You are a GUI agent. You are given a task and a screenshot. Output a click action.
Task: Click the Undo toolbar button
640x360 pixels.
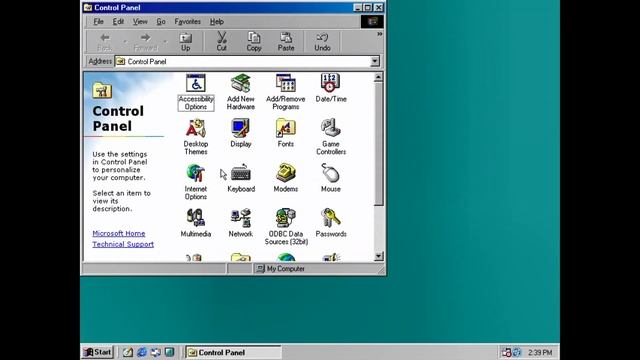tap(322, 42)
